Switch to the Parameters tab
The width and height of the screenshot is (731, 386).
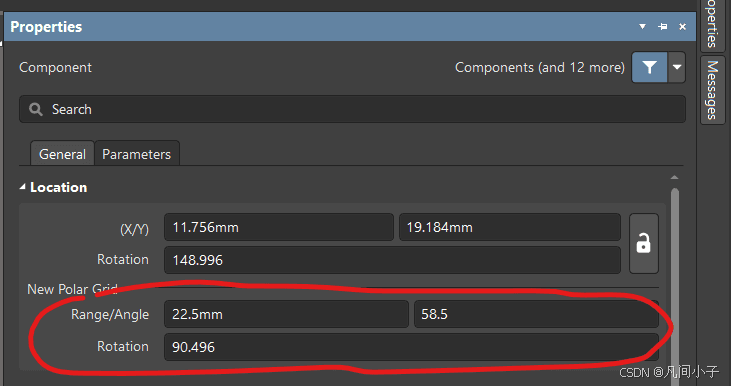[x=137, y=154]
